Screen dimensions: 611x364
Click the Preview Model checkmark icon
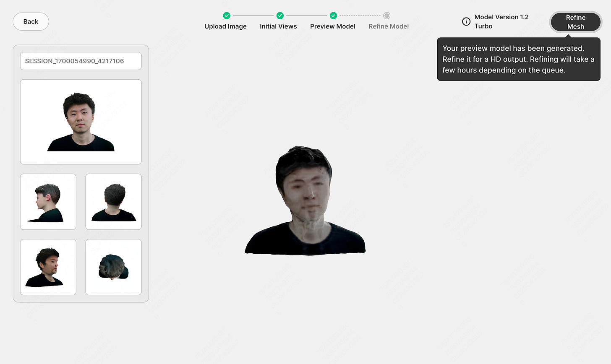click(x=333, y=16)
